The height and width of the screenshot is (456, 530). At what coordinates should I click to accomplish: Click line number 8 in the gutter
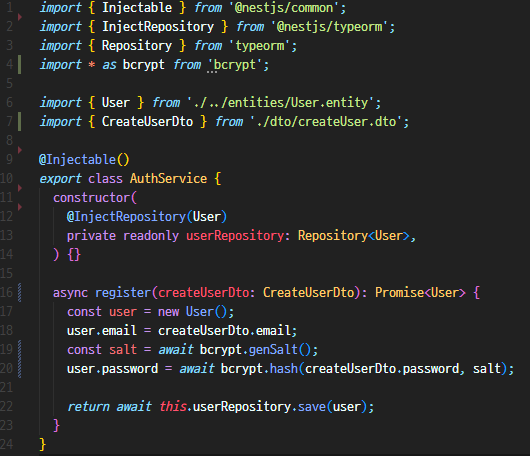point(9,140)
